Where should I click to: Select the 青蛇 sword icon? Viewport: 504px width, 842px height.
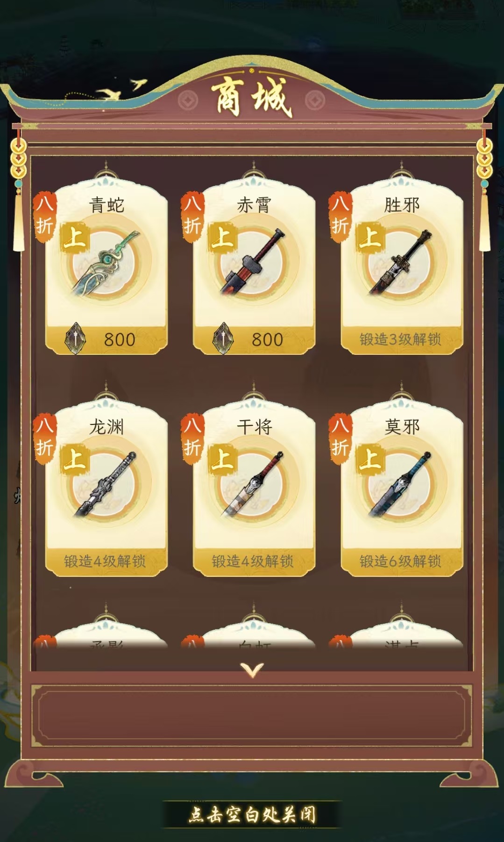tap(106, 263)
